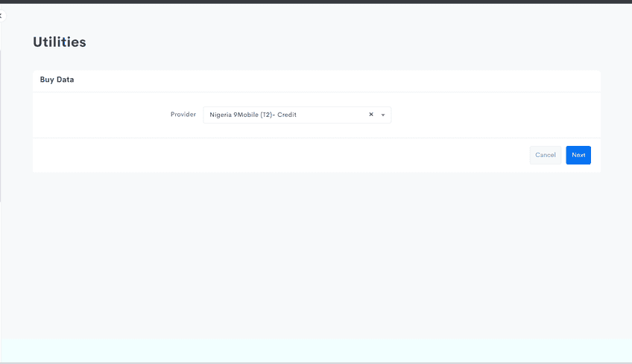This screenshot has width=632, height=364.
Task: Open the Nigeria 9Mobile (T2)- Credit provider field
Action: tap(297, 115)
